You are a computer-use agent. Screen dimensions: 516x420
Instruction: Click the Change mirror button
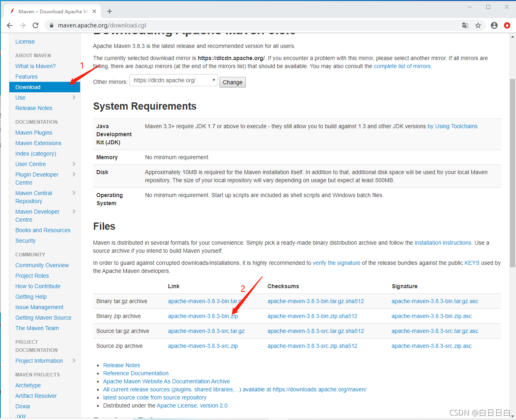[x=232, y=82]
